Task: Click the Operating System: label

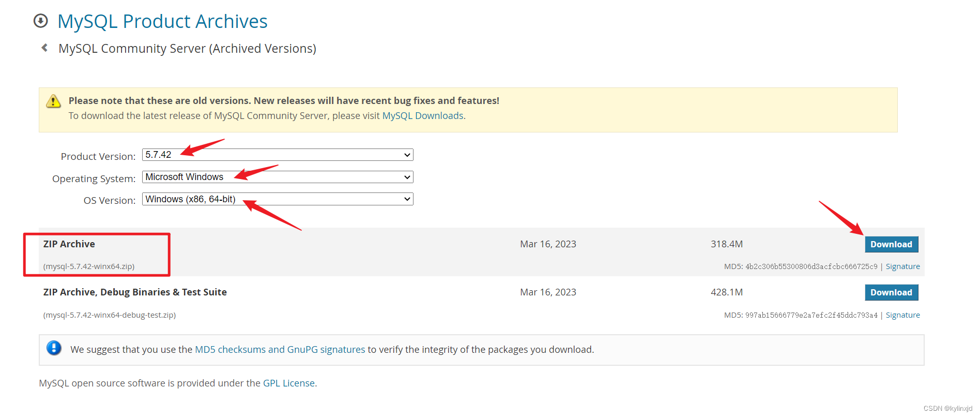Action: 94,178
